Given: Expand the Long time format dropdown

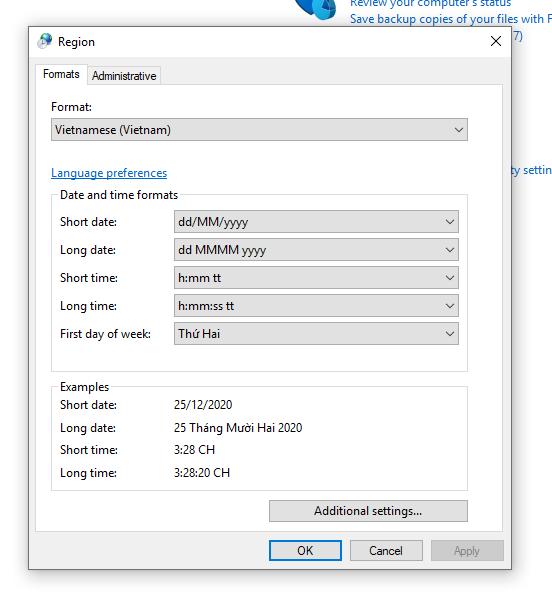Looking at the screenshot, I should (x=316, y=306).
